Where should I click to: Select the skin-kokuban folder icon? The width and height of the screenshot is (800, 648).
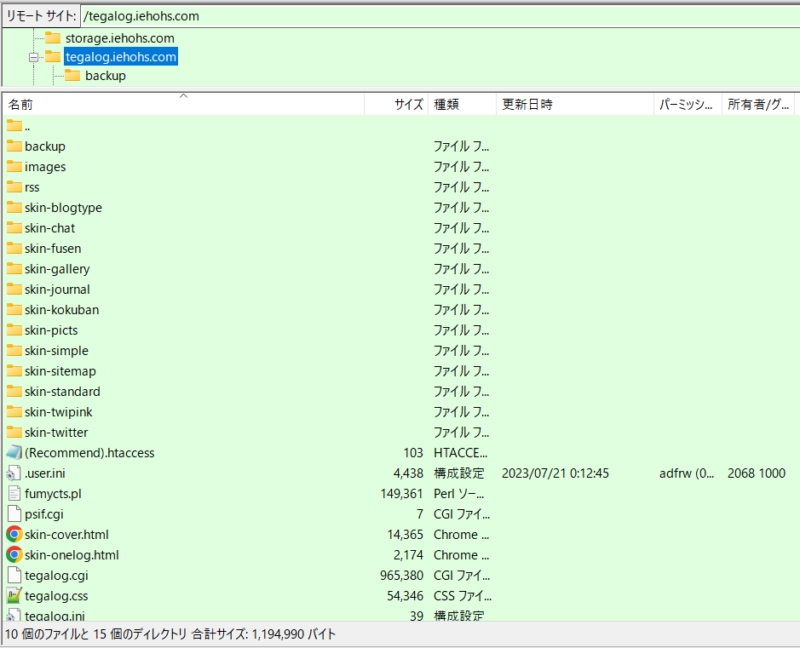pyautogui.click(x=14, y=309)
